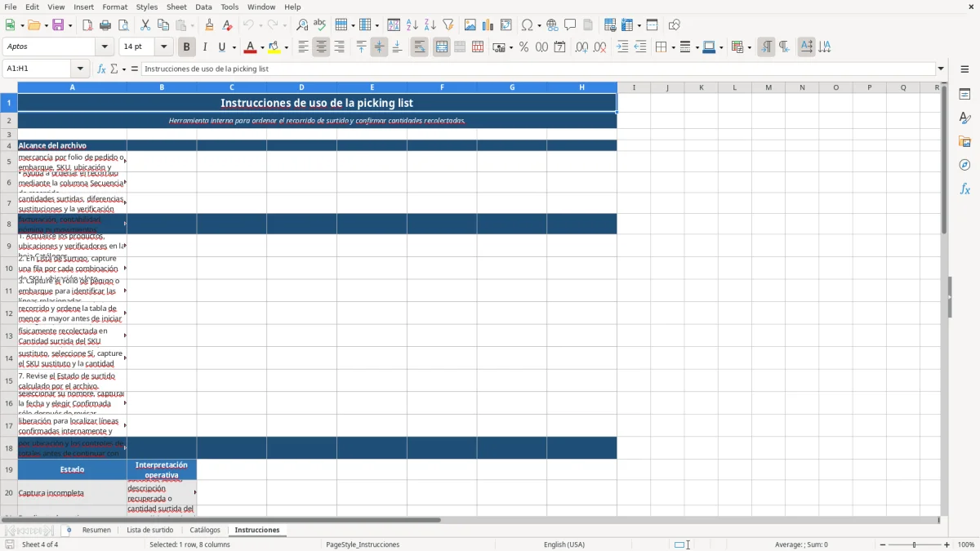Toggle Bold formatting
980x551 pixels.
point(187,47)
